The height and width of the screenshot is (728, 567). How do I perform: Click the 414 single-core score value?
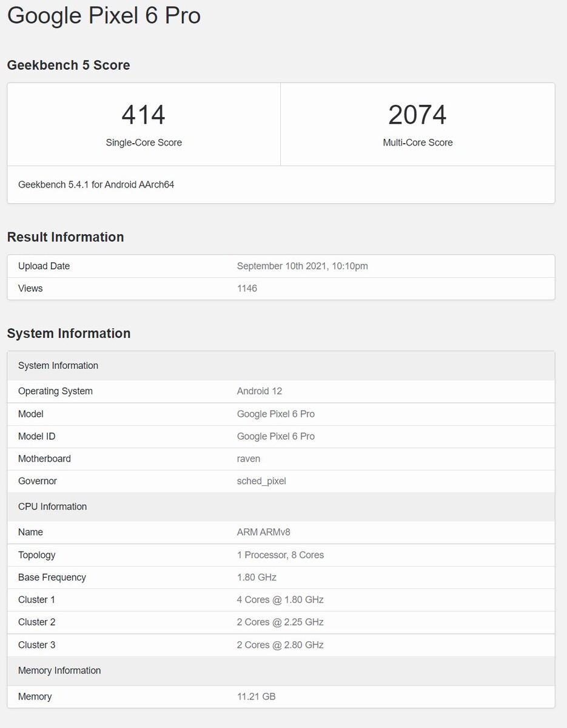(x=143, y=115)
